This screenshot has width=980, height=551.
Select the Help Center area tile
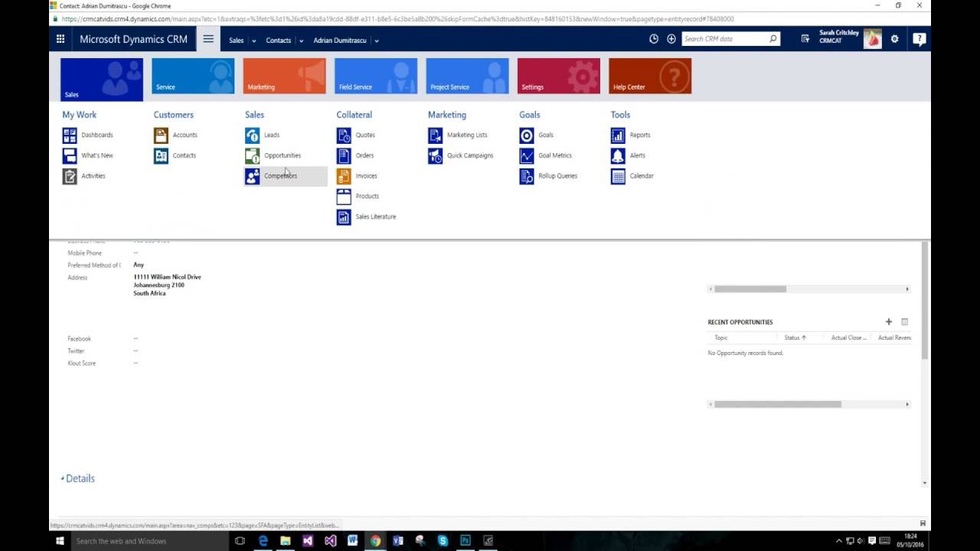pos(650,76)
